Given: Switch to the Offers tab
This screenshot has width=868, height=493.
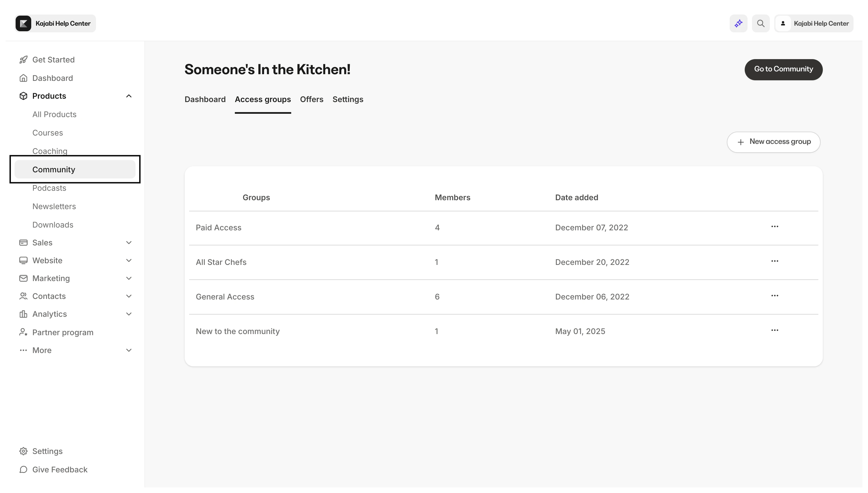Looking at the screenshot, I should point(311,99).
